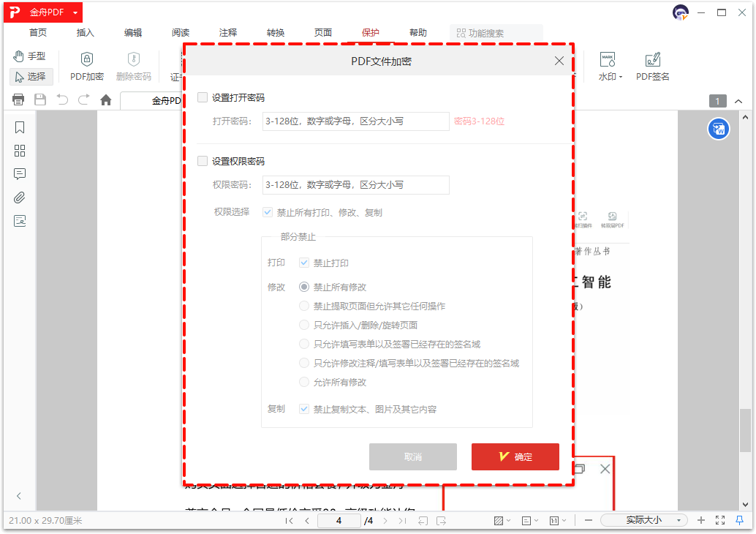
Task: Switch to the 注释 tab
Action: coord(227,33)
